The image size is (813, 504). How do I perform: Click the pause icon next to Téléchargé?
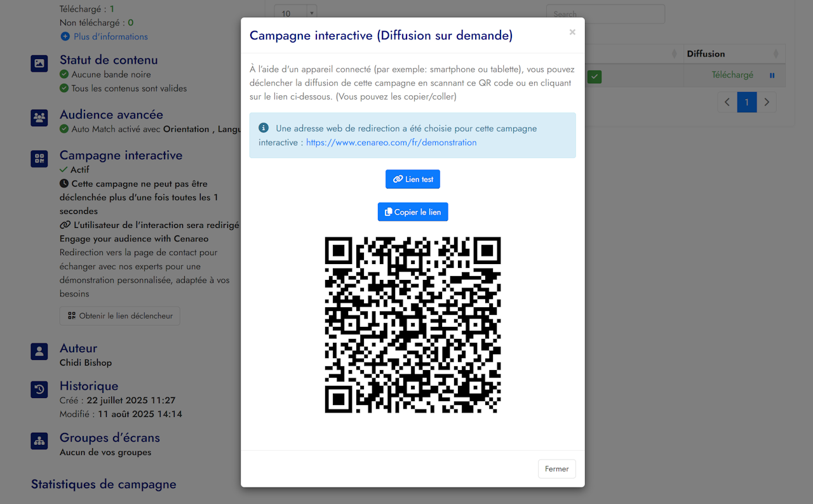pos(772,76)
